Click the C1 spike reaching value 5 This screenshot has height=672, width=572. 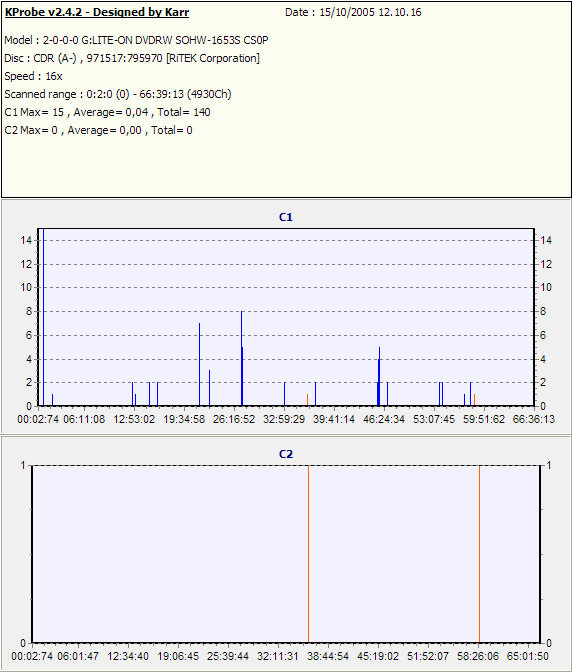pyautogui.click(x=379, y=376)
